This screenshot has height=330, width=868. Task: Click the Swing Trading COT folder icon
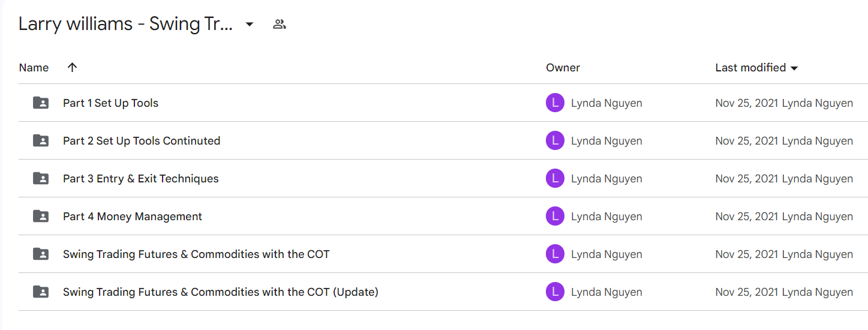pos(41,254)
